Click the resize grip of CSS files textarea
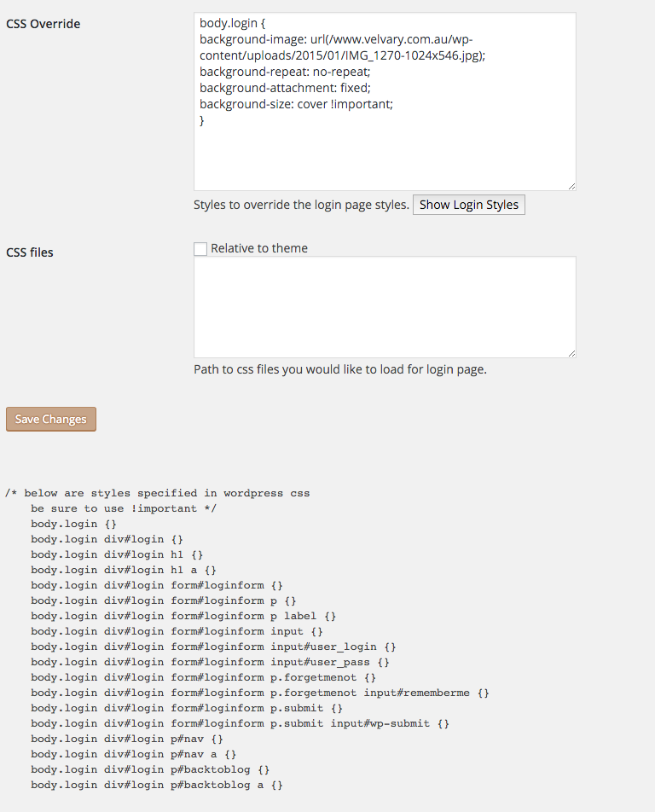This screenshot has height=812, width=655. (x=571, y=353)
